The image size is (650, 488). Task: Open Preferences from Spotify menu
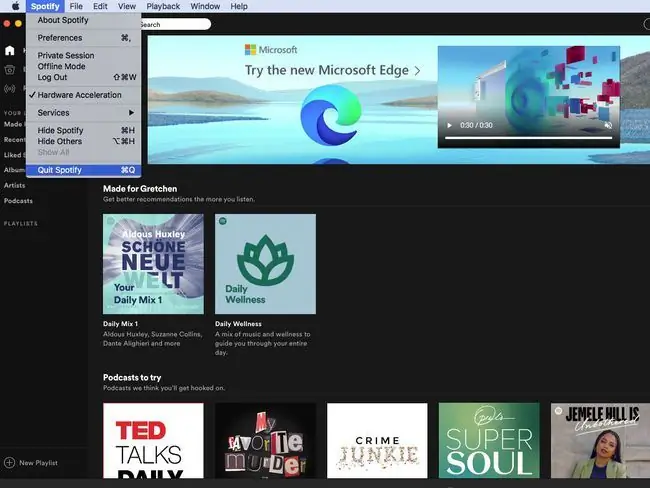[83, 38]
